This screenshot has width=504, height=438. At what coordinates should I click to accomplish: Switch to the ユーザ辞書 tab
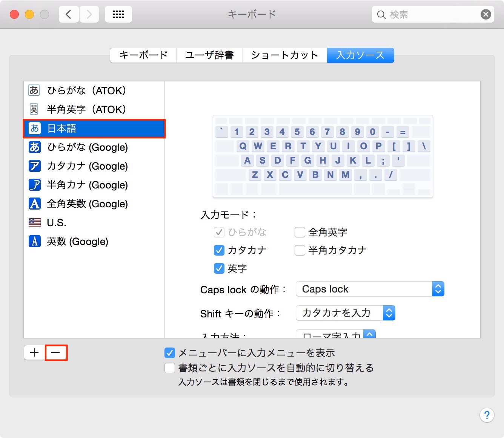click(x=209, y=55)
